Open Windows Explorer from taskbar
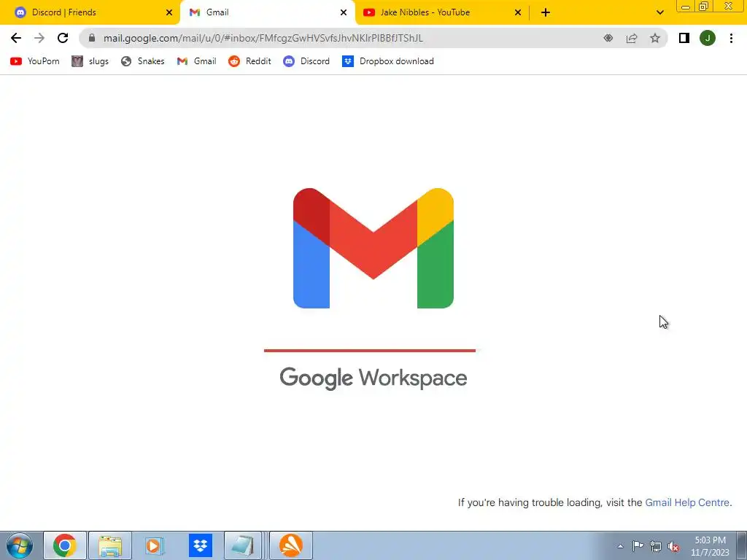Viewport: 747px width, 560px height. pyautogui.click(x=110, y=545)
